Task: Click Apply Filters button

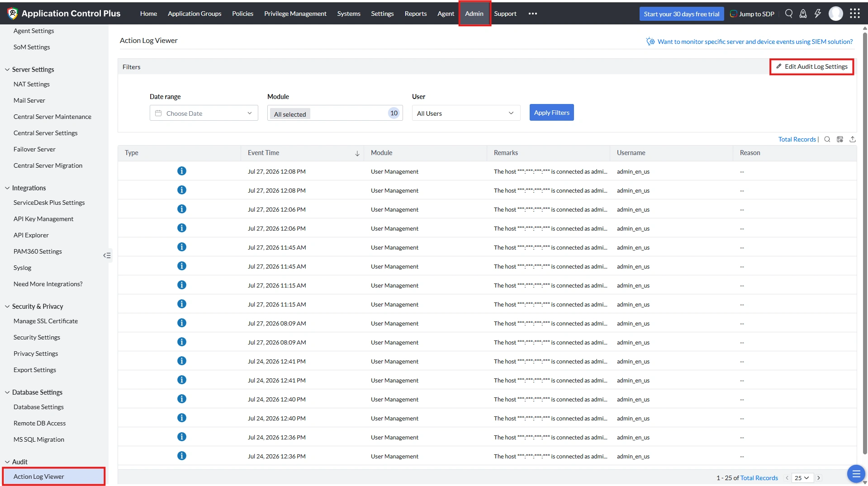Action: (551, 113)
